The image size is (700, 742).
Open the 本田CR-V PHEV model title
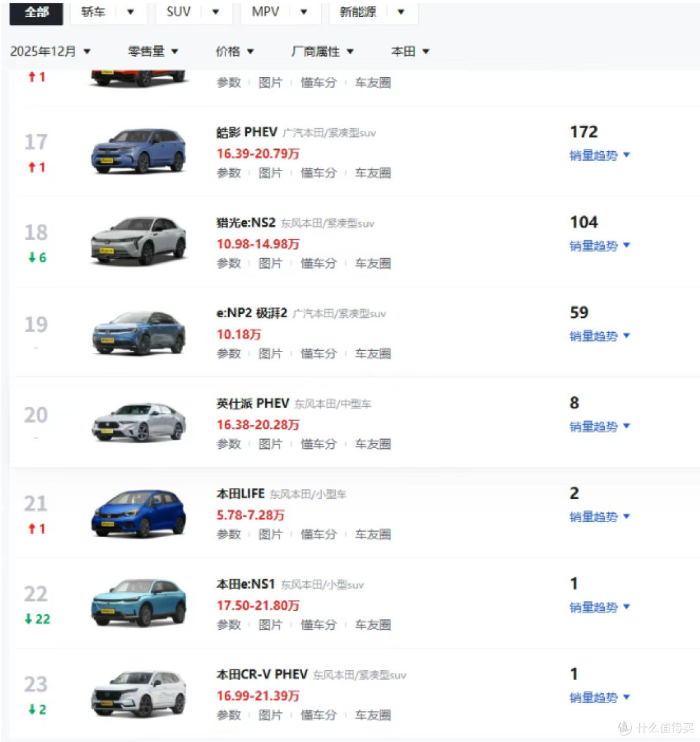[262, 675]
